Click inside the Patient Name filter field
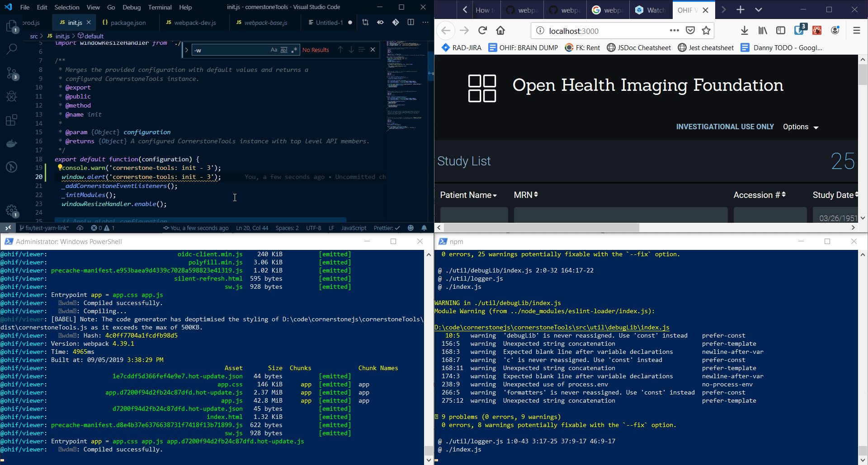The height and width of the screenshot is (465, 868). [x=474, y=216]
